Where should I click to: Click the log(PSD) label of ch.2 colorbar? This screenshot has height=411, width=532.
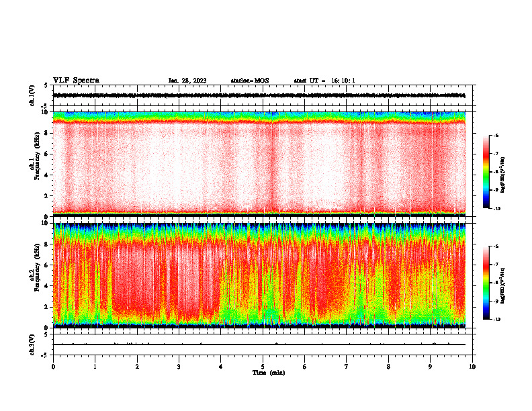click(x=503, y=285)
